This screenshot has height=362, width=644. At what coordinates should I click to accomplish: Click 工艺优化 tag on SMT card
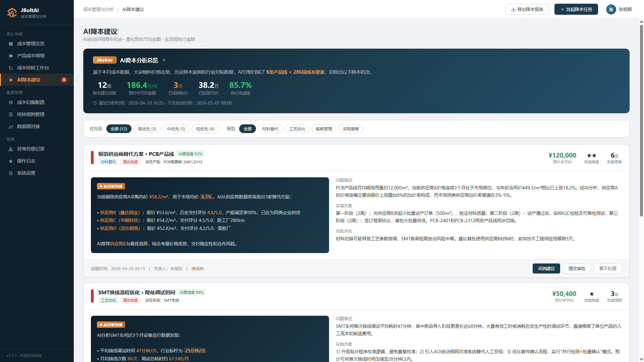(108, 300)
